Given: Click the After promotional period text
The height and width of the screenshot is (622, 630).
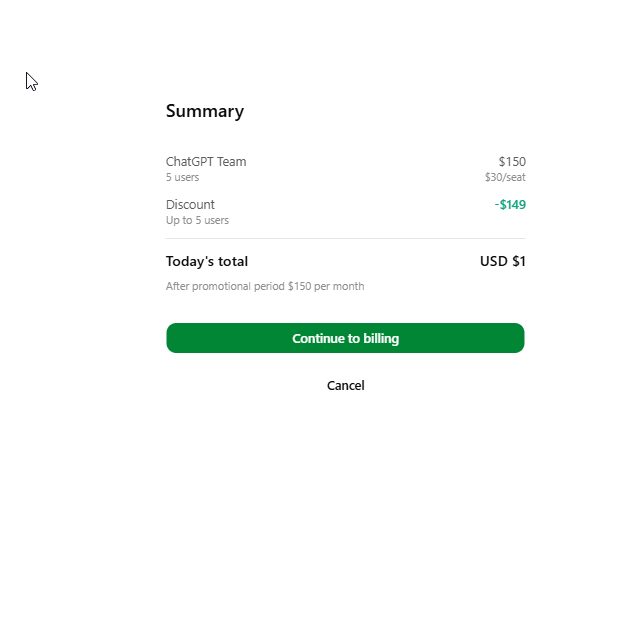Looking at the screenshot, I should pyautogui.click(x=226, y=286).
